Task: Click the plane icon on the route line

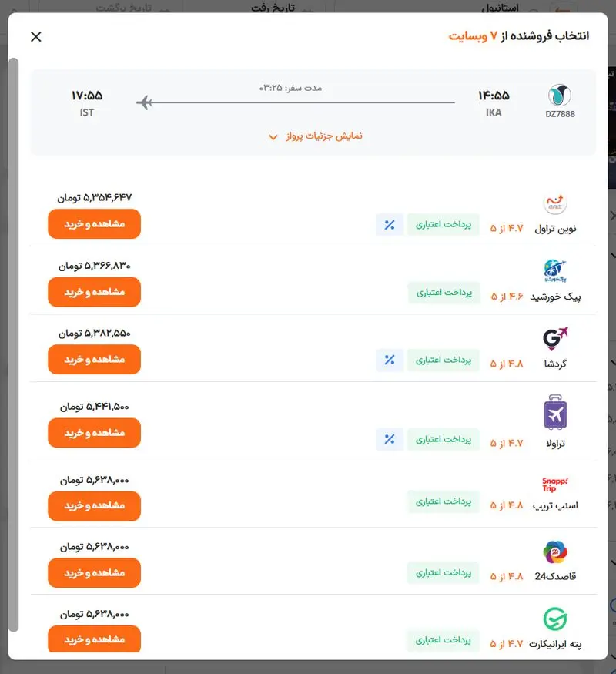Action: (x=145, y=102)
